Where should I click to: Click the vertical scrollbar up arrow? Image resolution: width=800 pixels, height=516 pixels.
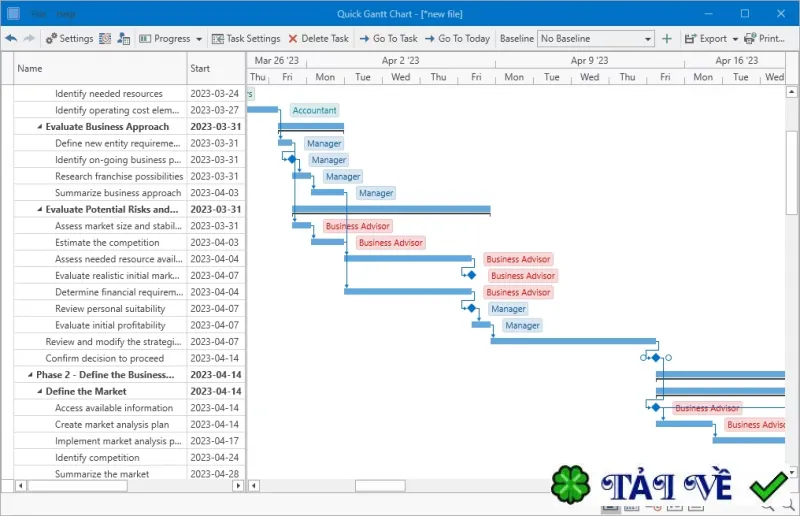[x=791, y=92]
